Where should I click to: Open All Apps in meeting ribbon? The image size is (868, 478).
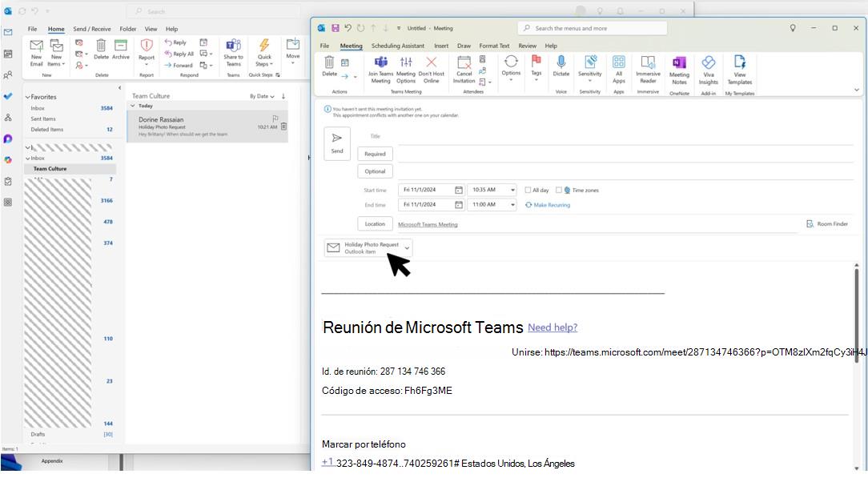point(619,70)
